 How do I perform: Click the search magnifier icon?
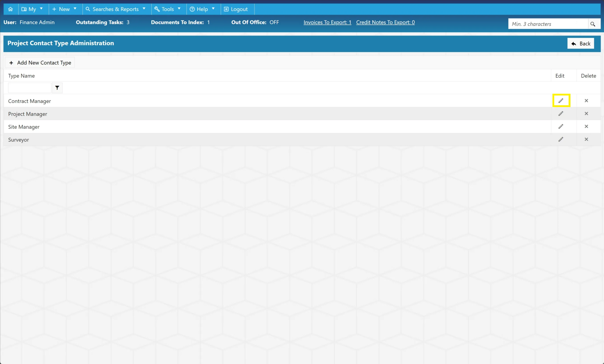point(593,24)
